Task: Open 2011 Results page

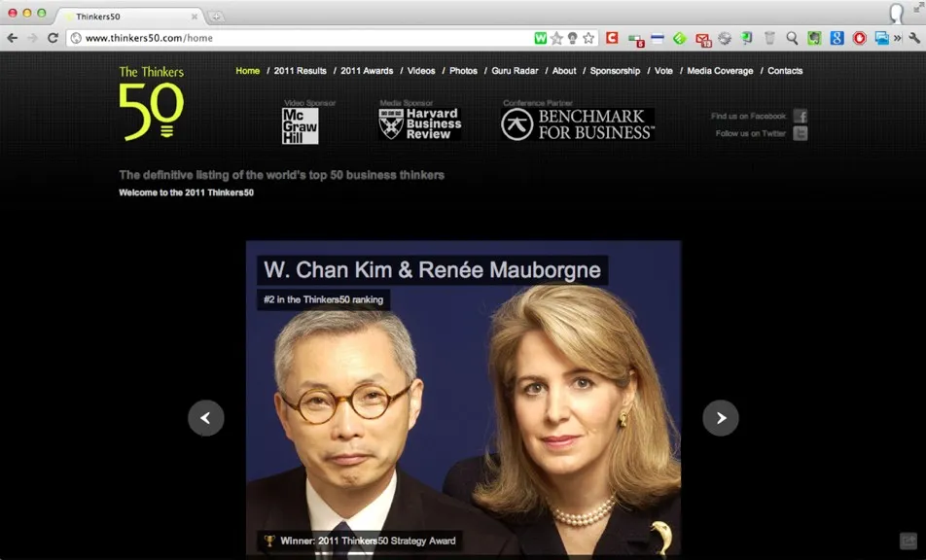Action: click(x=300, y=71)
